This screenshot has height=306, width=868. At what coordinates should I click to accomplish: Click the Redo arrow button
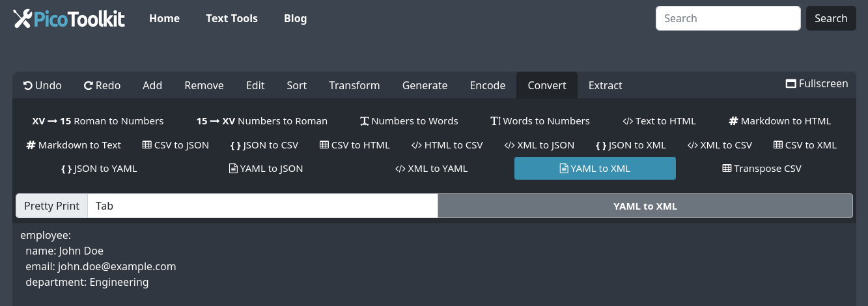102,85
